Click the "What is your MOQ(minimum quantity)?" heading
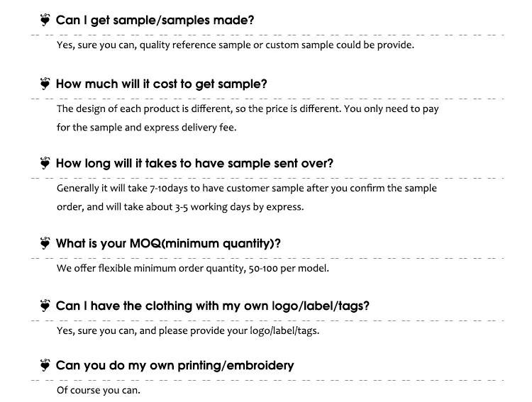This screenshot has height=402, width=532. click(x=168, y=243)
